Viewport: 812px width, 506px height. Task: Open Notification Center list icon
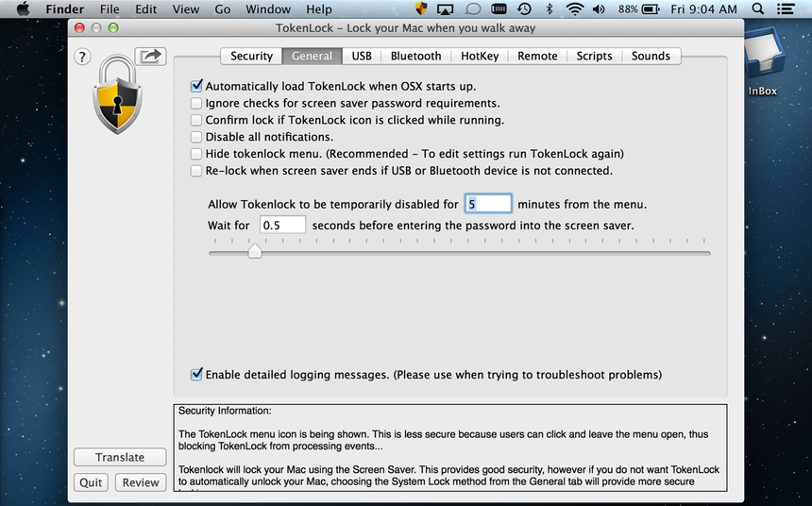coord(787,9)
